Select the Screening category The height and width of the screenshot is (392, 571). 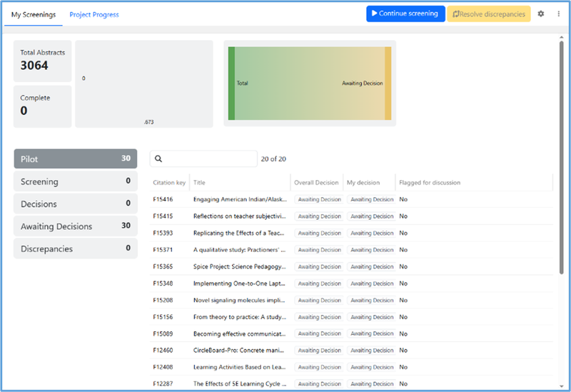tap(76, 181)
